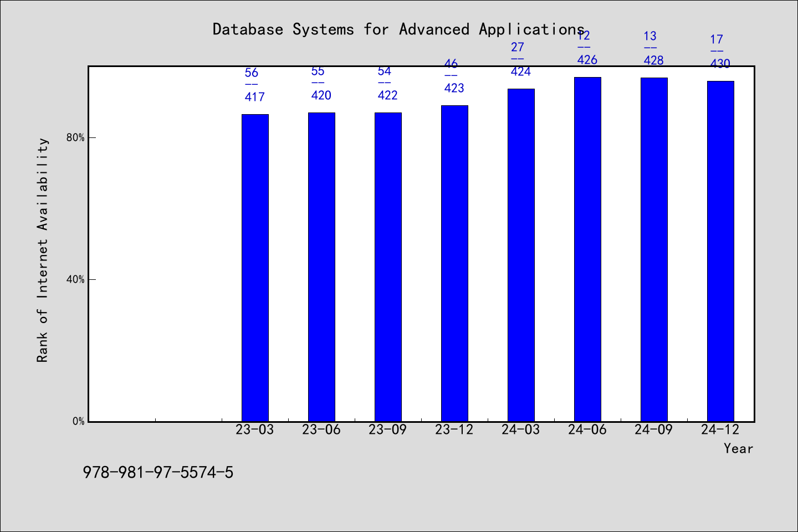Click the chart title Database Systems for Advanced Applications
Viewport: 798px width, 532px height.
pyautogui.click(x=399, y=29)
